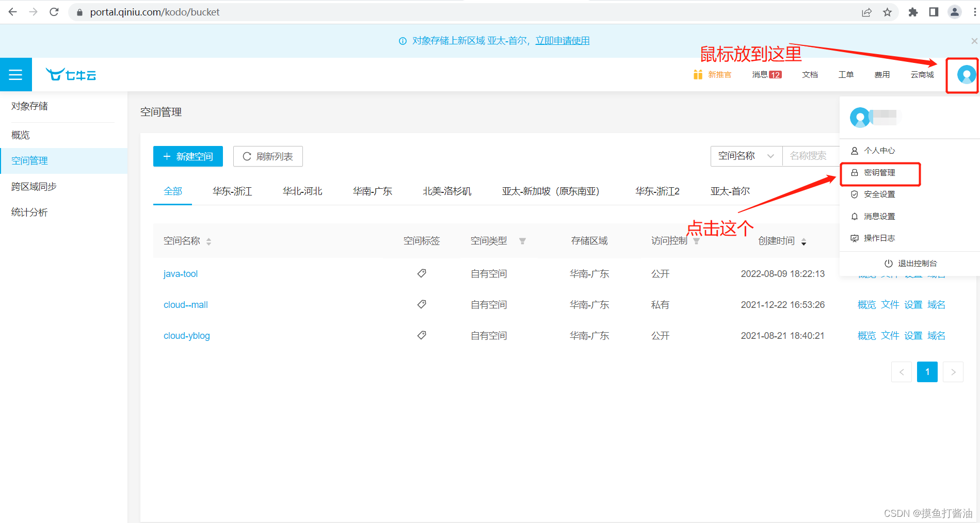Filter the 空间类型 column
This screenshot has width=980, height=523.
pyautogui.click(x=522, y=241)
